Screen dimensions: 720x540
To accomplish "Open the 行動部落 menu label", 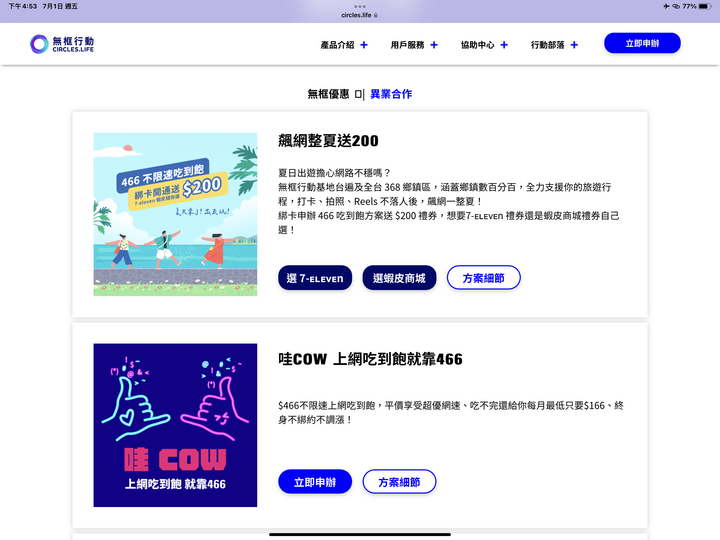I will (x=547, y=45).
